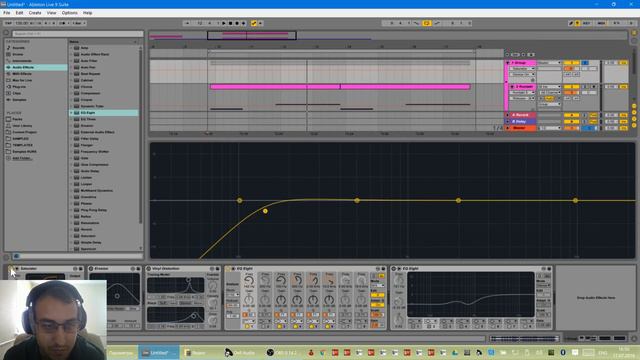
Task: Toggle the KEY map mode switch
Action: tap(587, 23)
